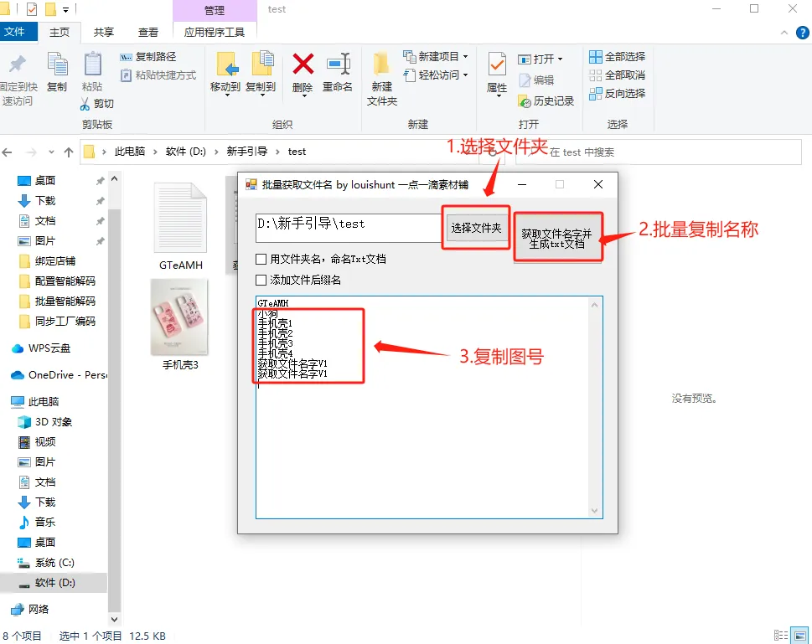Image resolution: width=812 pixels, height=644 pixels.
Task: Select the 配置智能解码 folder in sidebar
Action: 65,281
